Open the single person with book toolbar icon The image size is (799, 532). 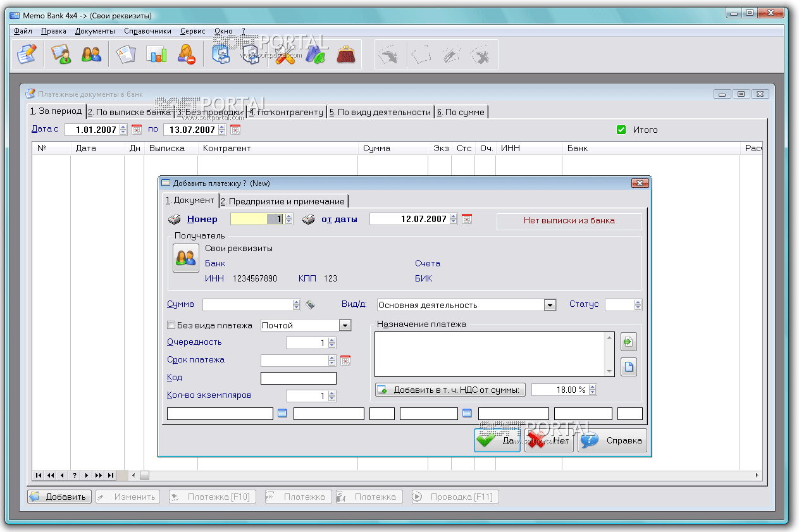61,54
